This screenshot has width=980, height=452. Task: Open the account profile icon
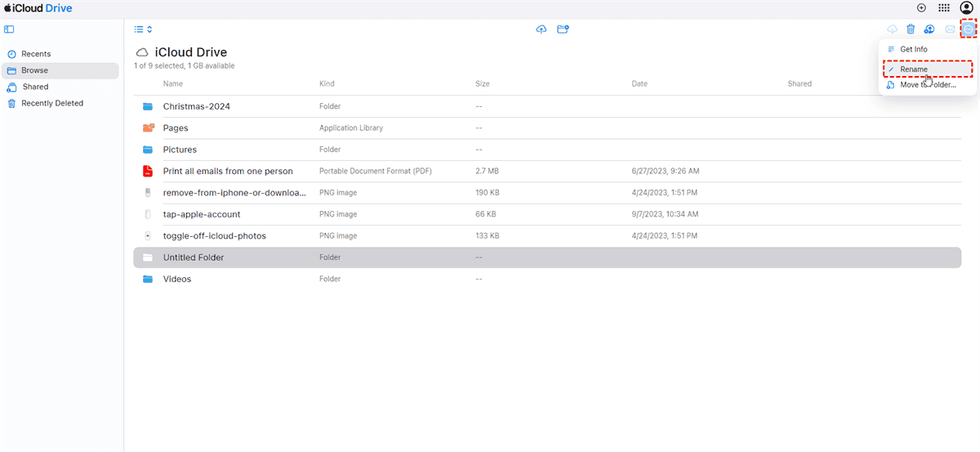tap(966, 7)
